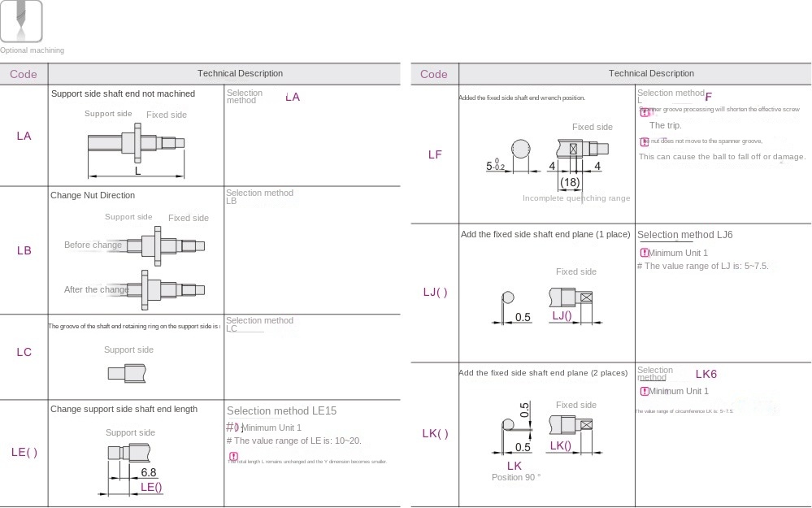Click the LJ fixed side shaft end drawing

pyautogui.click(x=571, y=297)
